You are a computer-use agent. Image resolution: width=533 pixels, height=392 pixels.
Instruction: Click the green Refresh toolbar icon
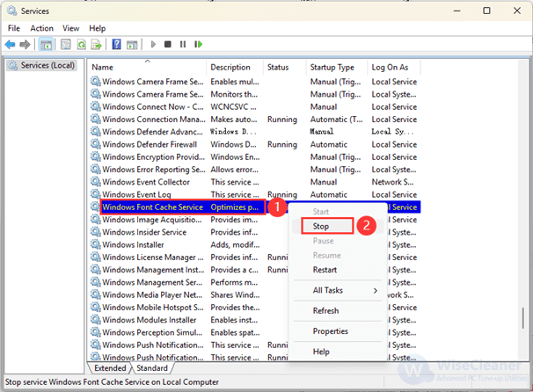point(82,45)
